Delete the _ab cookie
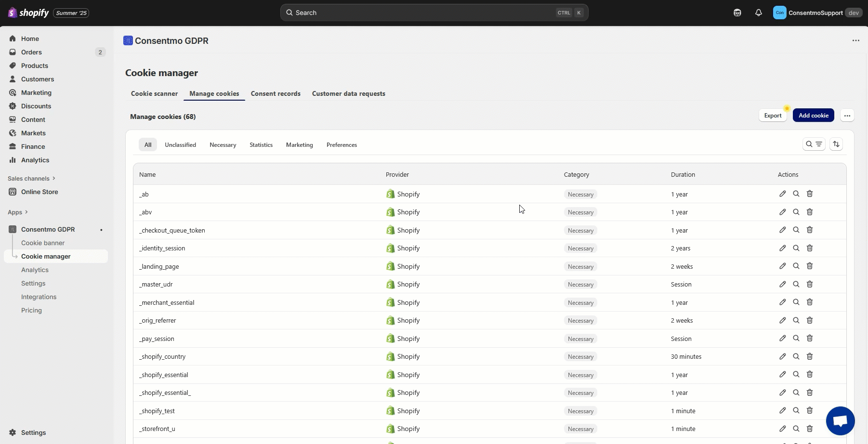868x444 pixels. coord(810,194)
